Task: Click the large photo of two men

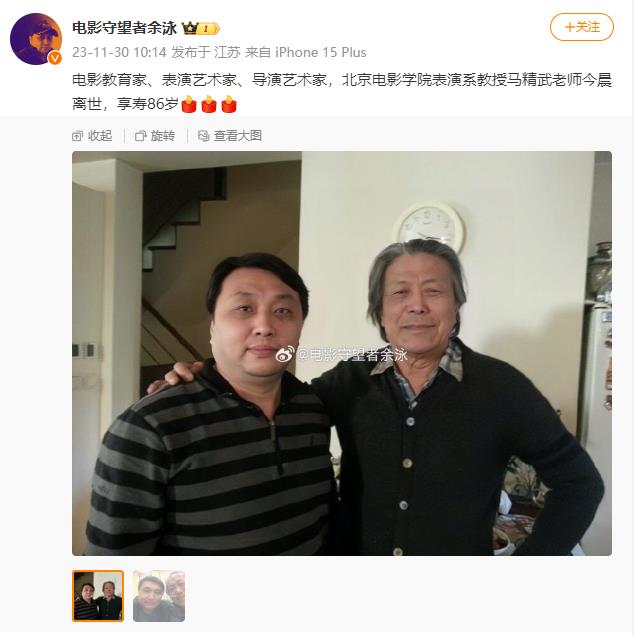Action: coord(342,353)
